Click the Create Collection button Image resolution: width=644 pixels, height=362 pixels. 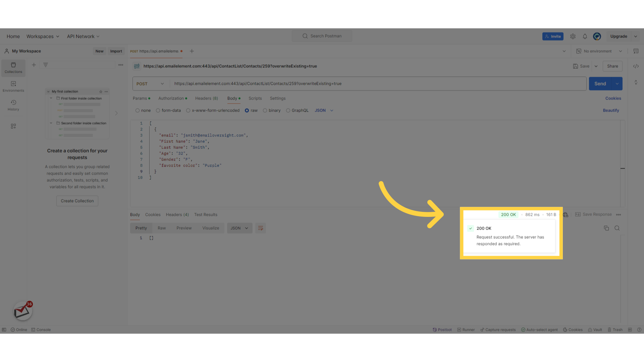coord(77,201)
